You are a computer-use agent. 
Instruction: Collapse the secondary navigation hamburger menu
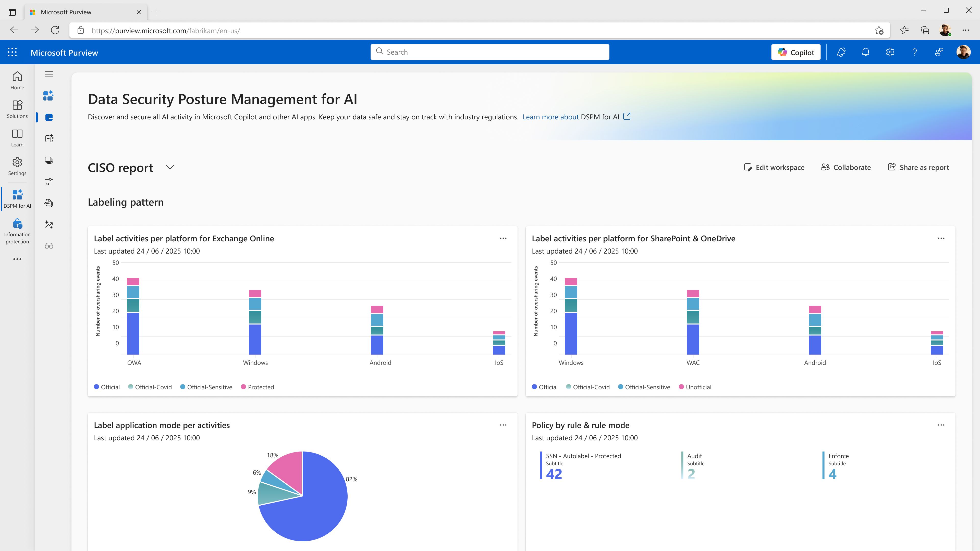tap(49, 74)
